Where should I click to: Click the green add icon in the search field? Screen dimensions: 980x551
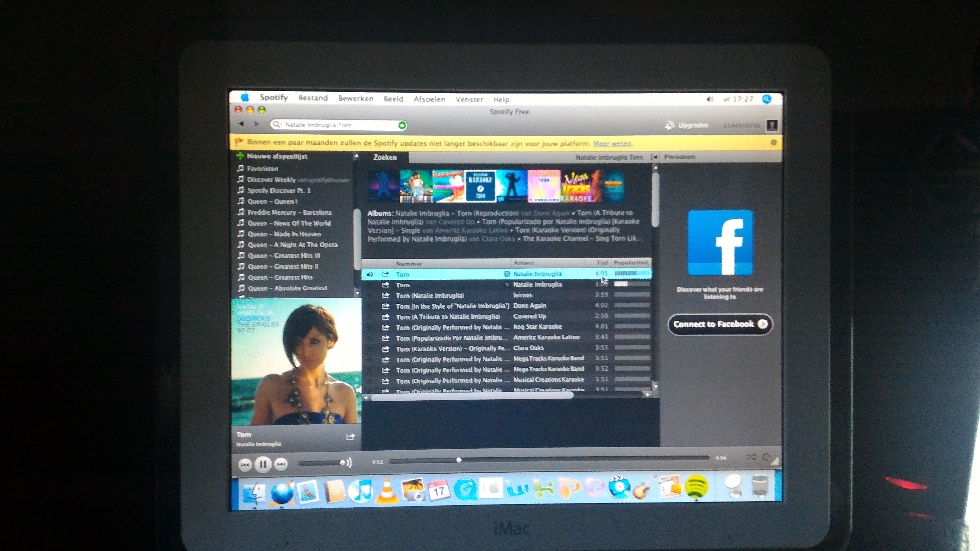(x=402, y=125)
